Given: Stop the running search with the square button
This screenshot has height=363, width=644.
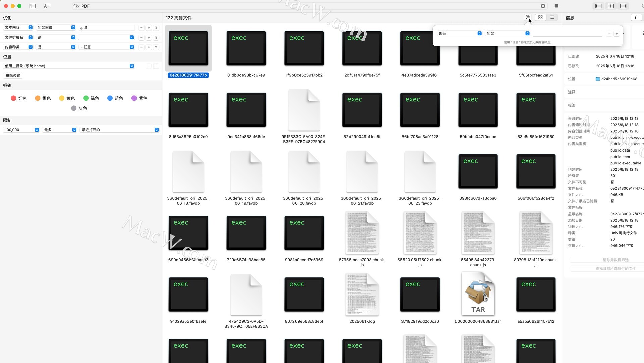Looking at the screenshot, I should 556,6.
